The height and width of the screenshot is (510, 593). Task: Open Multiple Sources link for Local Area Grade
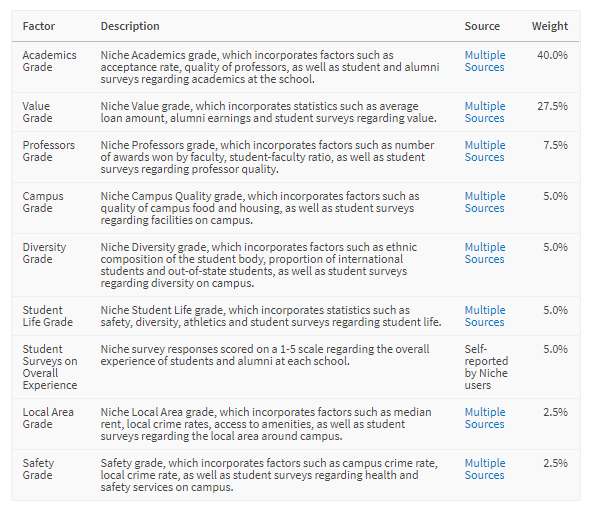pos(485,418)
